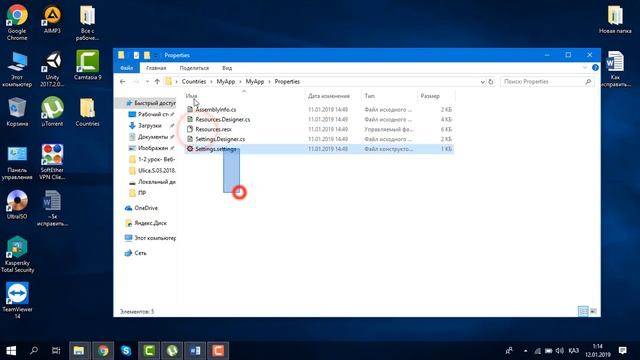
Task: Select the Корзина recycle bin icon
Action: pos(17,111)
